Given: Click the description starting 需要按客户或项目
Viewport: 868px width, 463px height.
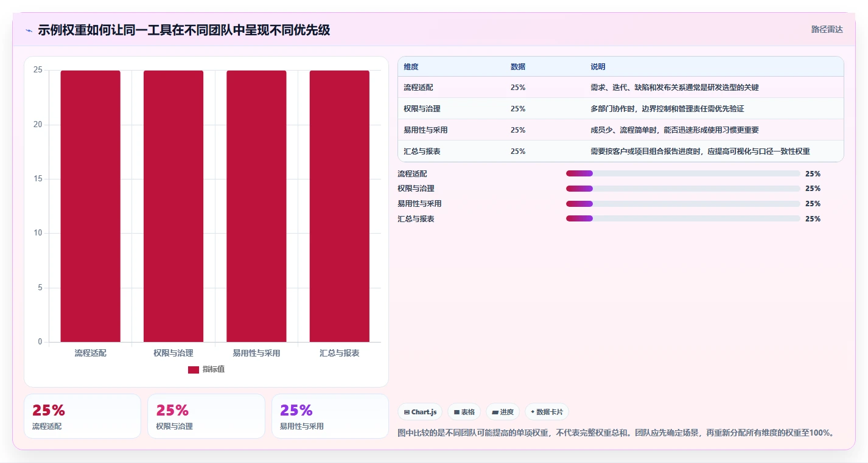Looking at the screenshot, I should click(x=700, y=151).
